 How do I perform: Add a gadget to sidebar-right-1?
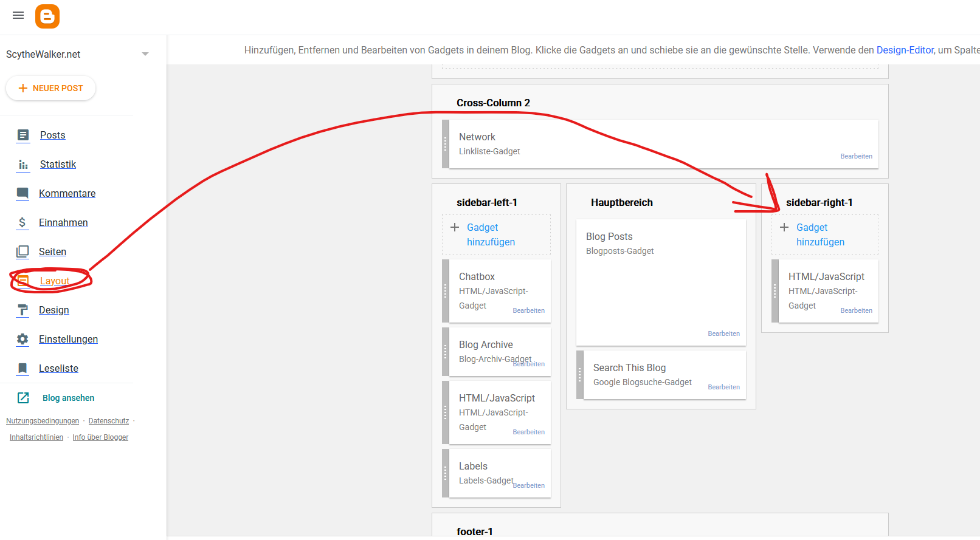pyautogui.click(x=820, y=234)
